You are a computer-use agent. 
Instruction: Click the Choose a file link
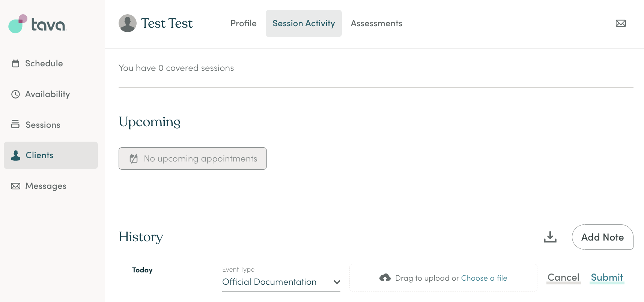[x=484, y=278]
